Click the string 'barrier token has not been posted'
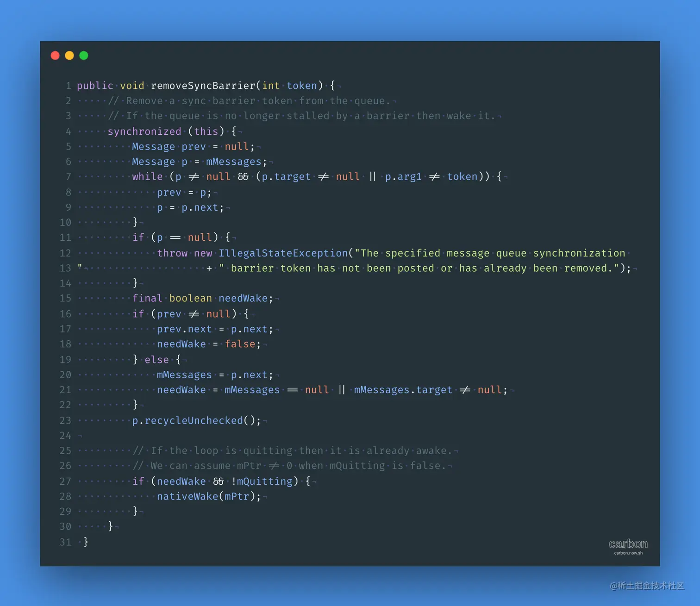The height and width of the screenshot is (606, 700). coord(332,269)
